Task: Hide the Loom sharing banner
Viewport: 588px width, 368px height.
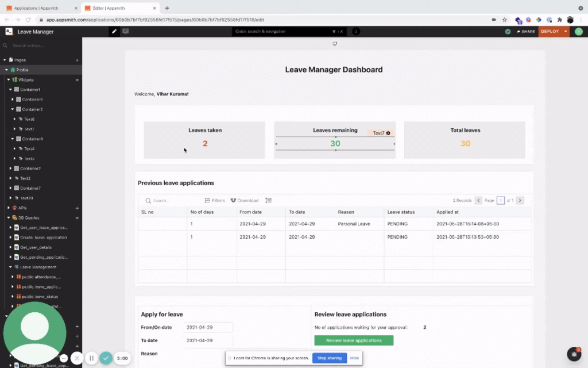Action: [x=354, y=358]
